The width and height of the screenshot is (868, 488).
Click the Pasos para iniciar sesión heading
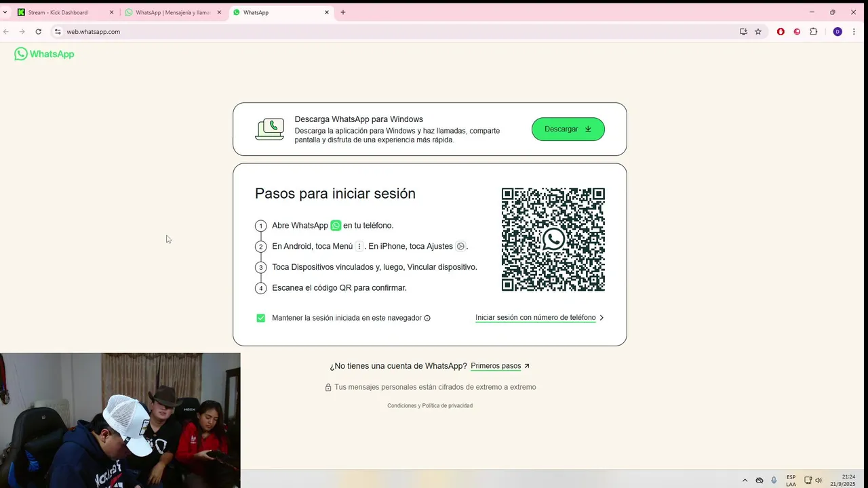pyautogui.click(x=335, y=194)
